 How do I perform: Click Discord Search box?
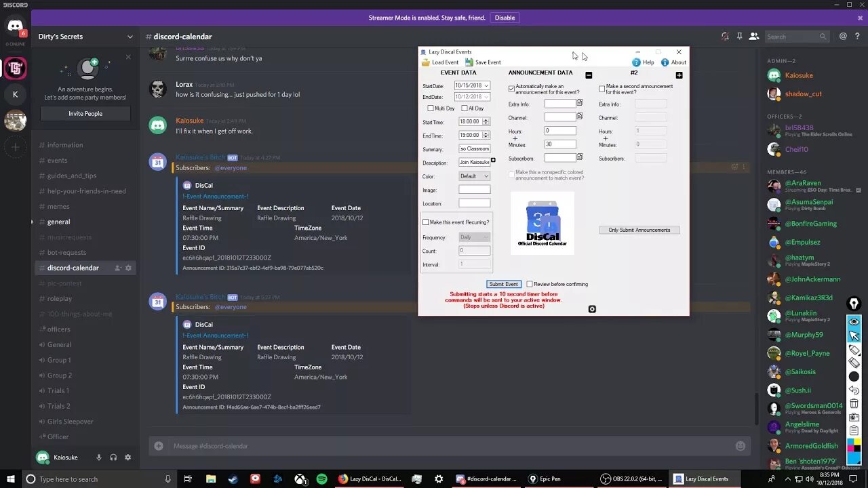click(x=797, y=37)
